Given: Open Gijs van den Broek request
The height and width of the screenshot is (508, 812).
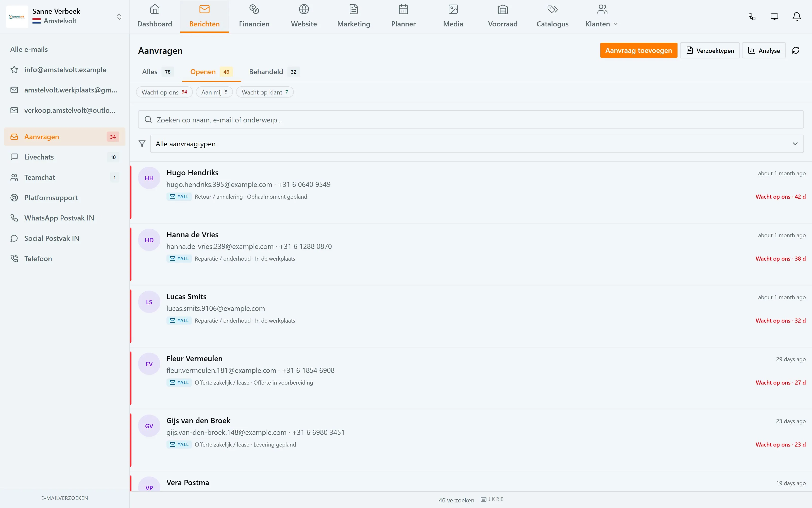Looking at the screenshot, I should pyautogui.click(x=471, y=440).
